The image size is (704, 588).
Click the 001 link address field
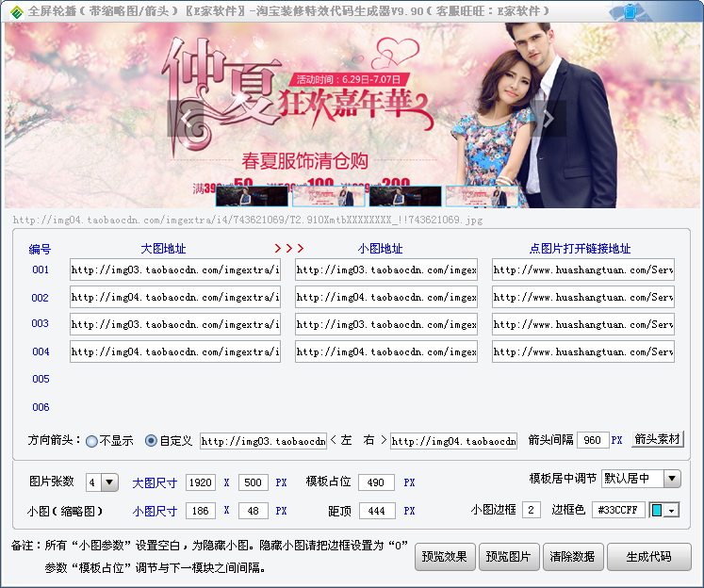[x=583, y=269]
